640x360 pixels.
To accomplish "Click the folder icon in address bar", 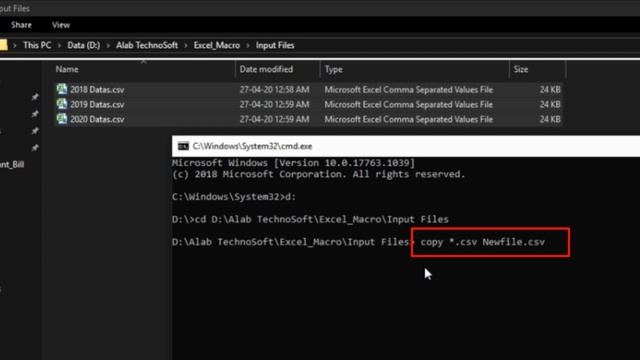I will pyautogui.click(x=3, y=45).
